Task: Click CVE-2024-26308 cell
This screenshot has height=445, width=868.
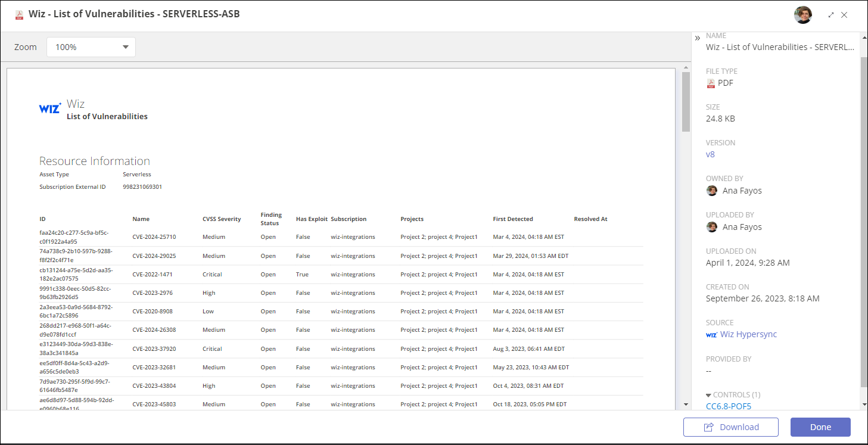Action: [x=154, y=330]
